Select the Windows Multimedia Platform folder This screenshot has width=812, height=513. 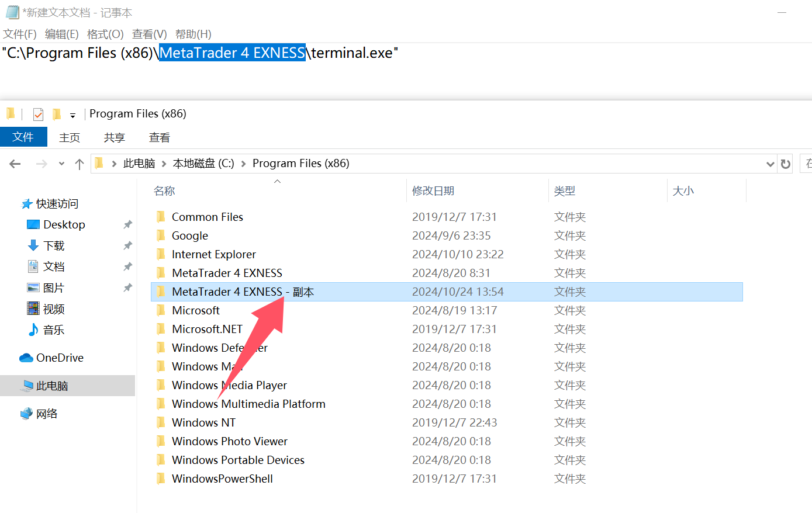click(248, 404)
